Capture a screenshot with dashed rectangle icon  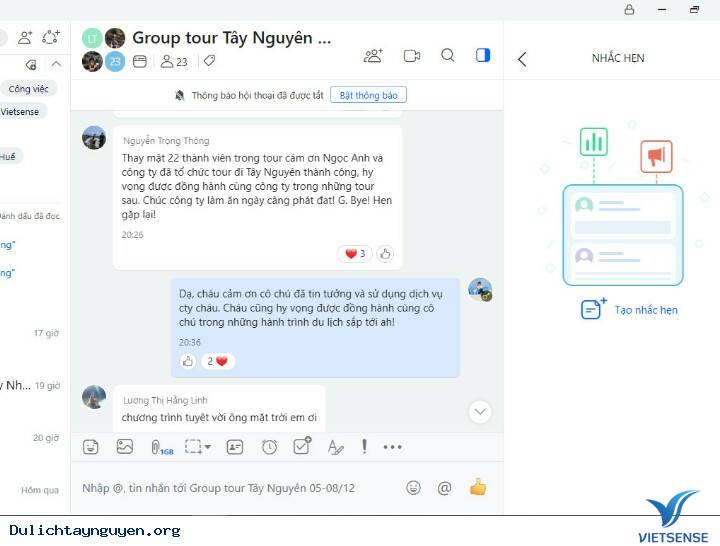(x=193, y=447)
